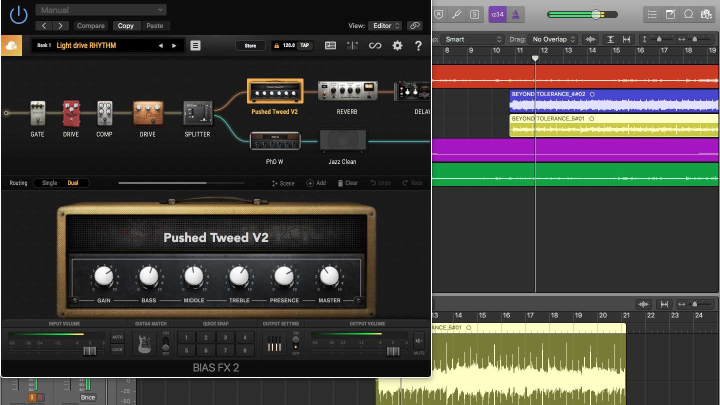Go to previous plugin setting arrow

pyautogui.click(x=44, y=26)
